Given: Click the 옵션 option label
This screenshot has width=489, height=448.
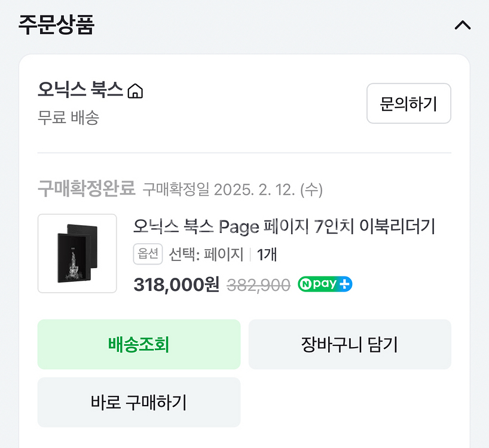Looking at the screenshot, I should coord(148,253).
